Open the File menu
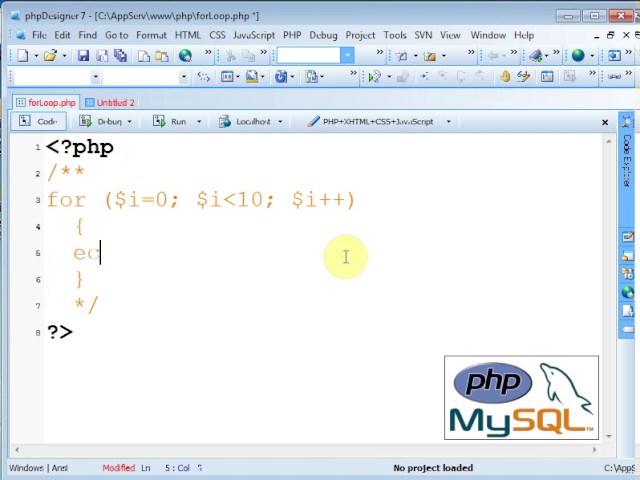Screen dimensions: 640x480 click(39, 35)
